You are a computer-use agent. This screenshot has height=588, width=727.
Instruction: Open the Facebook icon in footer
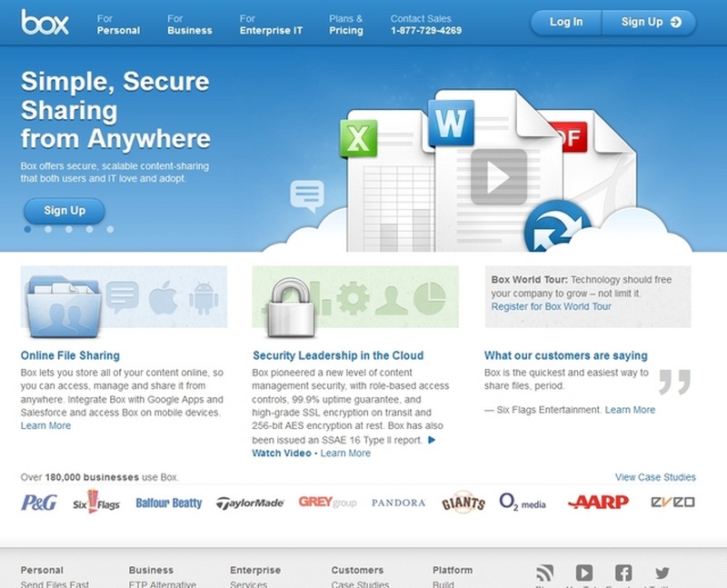[623, 573]
